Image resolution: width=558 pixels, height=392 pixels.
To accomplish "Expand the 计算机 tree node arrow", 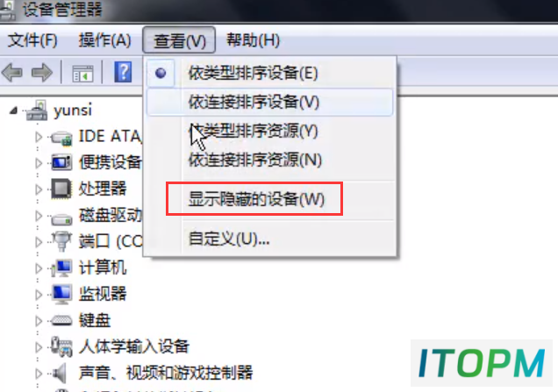I will coord(39,268).
